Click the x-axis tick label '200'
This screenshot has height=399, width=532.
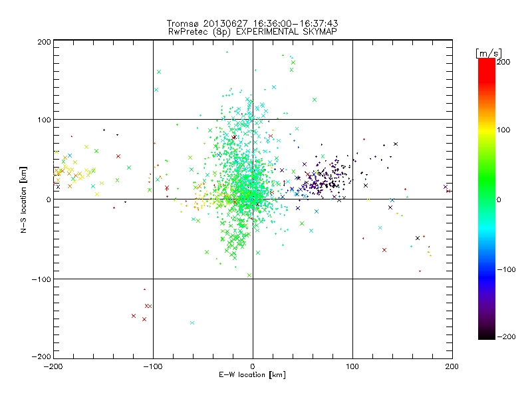(452, 367)
